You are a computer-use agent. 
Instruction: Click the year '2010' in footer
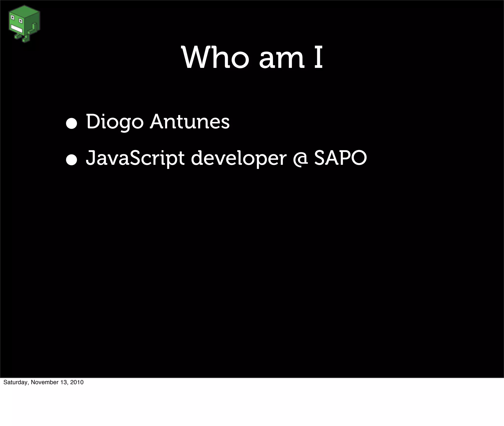tap(77, 382)
